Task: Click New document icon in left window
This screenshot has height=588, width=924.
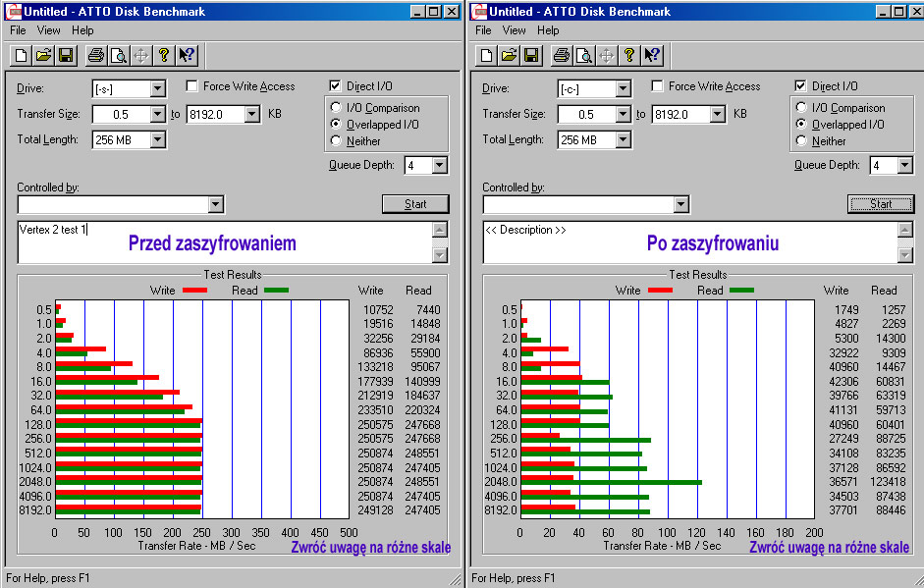Action: pyautogui.click(x=22, y=55)
